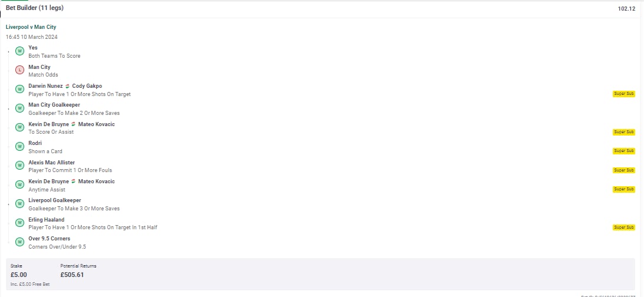Click the Super Sub badge on the Darwin Nunez row
Image resolution: width=644 pixels, height=297 pixels.
623,94
